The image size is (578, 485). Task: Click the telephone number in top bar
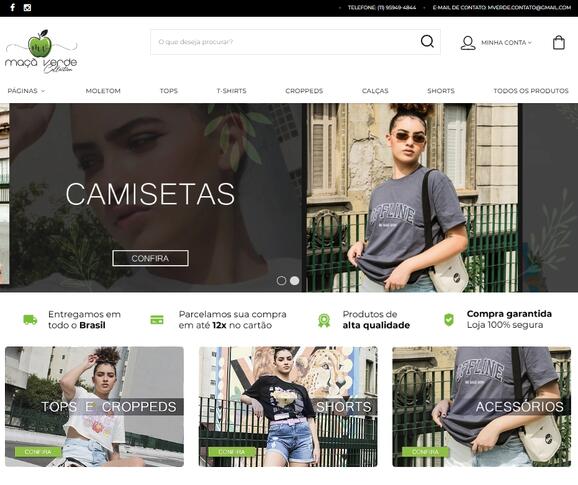tap(397, 7)
